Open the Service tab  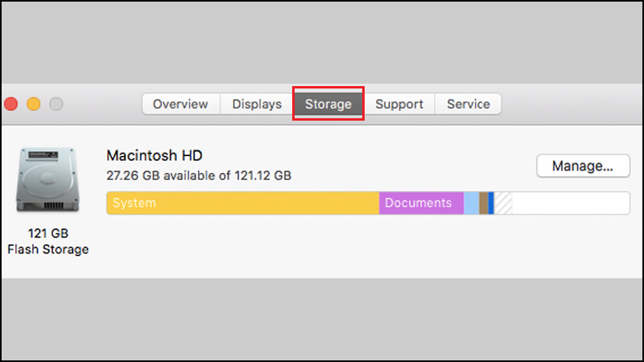[469, 104]
